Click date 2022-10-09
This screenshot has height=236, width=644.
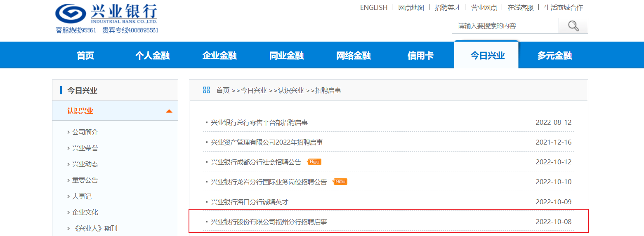(554, 202)
